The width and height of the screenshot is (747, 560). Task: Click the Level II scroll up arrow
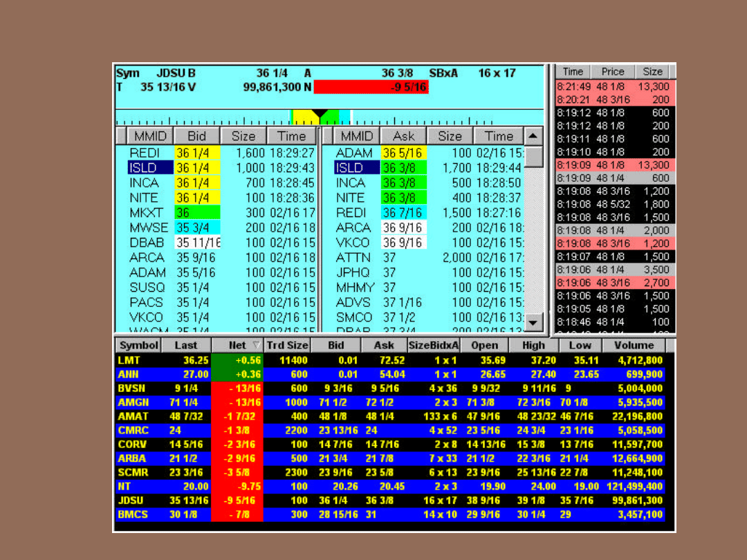pos(534,136)
